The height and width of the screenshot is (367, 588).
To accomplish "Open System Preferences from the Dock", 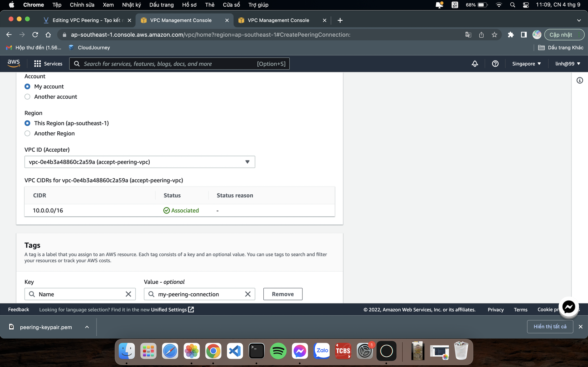I will [x=365, y=351].
